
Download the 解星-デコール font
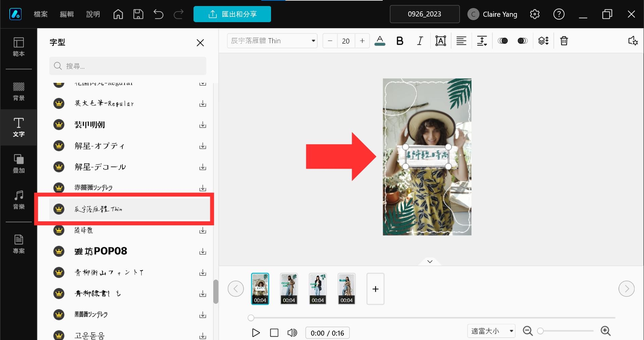[203, 167]
